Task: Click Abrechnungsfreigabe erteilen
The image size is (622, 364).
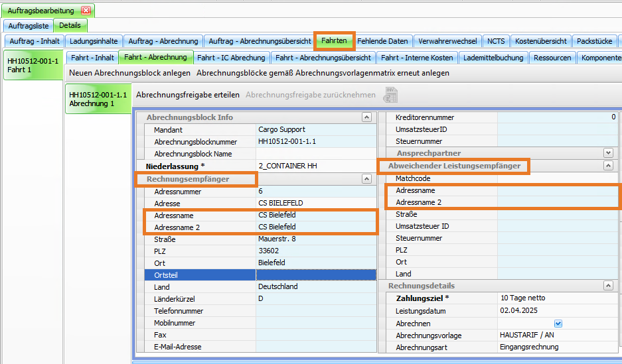Action: tap(188, 95)
